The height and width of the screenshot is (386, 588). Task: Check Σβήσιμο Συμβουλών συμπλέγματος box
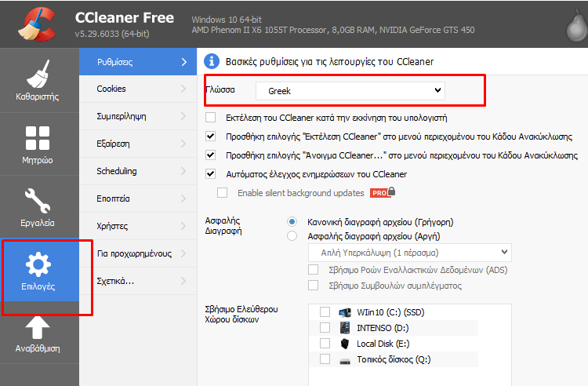pyautogui.click(x=313, y=285)
